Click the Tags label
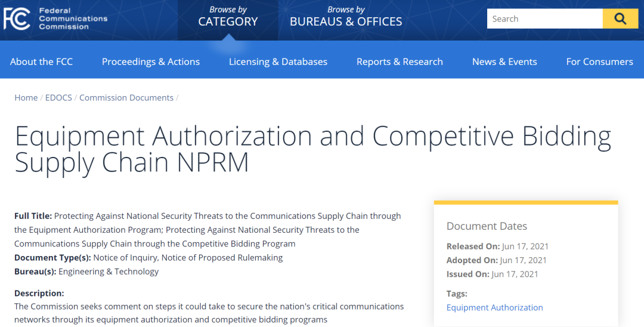This screenshot has height=327, width=644. point(457,294)
